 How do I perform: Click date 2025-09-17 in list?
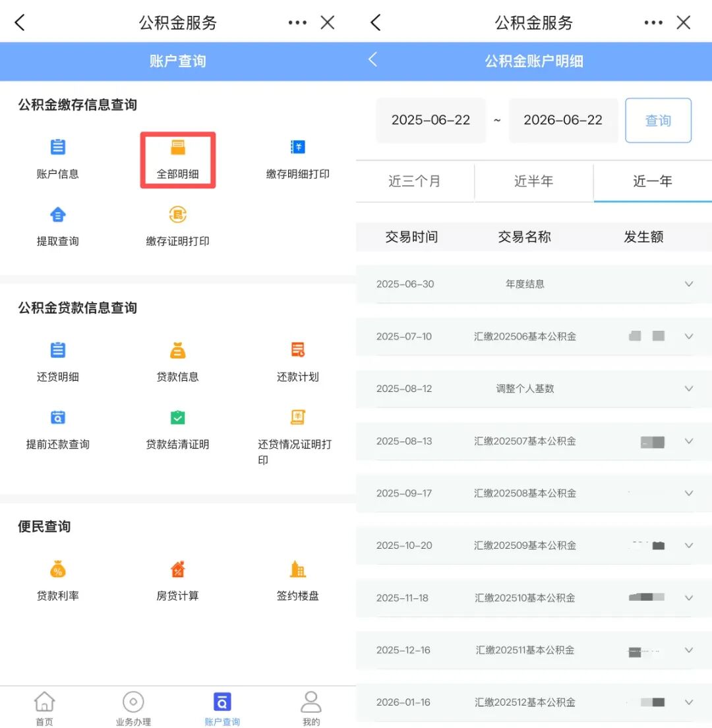404,493
